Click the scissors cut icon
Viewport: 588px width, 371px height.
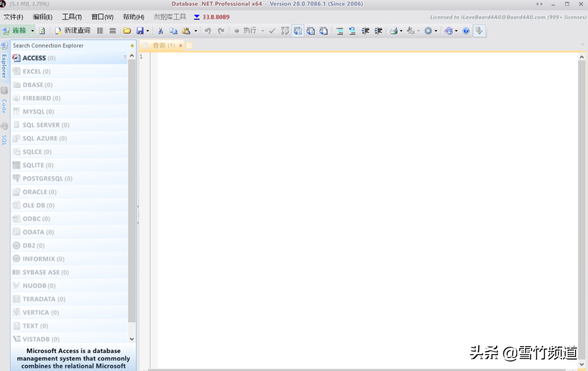click(160, 31)
